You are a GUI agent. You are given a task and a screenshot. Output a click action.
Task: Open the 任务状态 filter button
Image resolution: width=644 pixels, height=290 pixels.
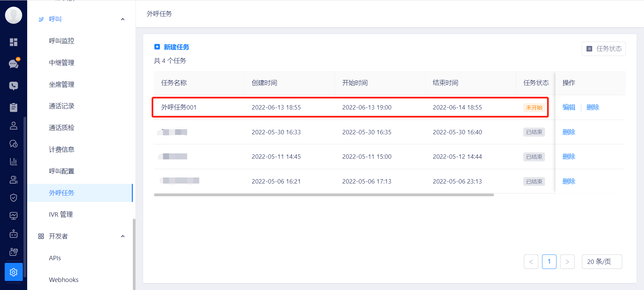pyautogui.click(x=603, y=49)
